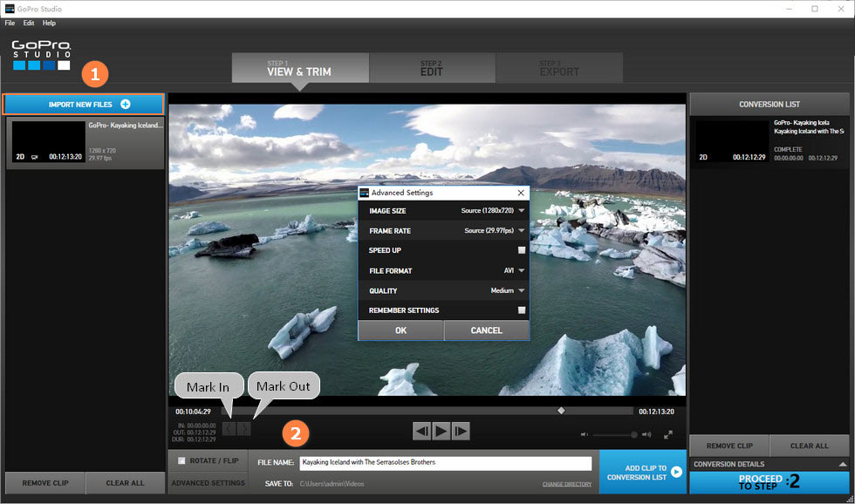
Task: Step forward one frame in the video
Action: 462,430
